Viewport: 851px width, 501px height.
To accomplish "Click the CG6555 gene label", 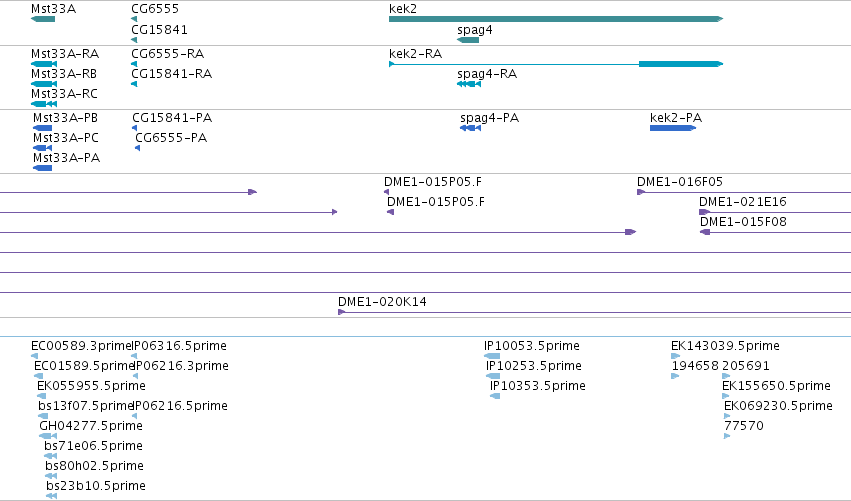I will click(x=155, y=9).
